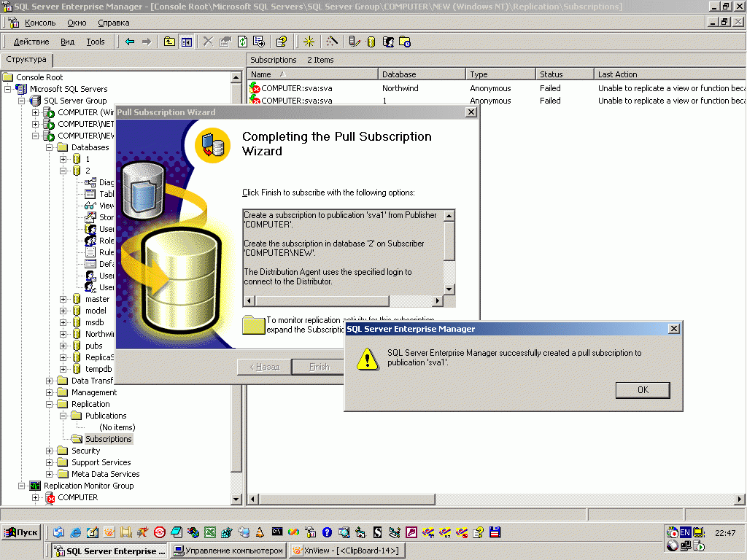The height and width of the screenshot is (560, 747).
Task: Click the VLC cone icon in quick launch
Action: (x=260, y=532)
